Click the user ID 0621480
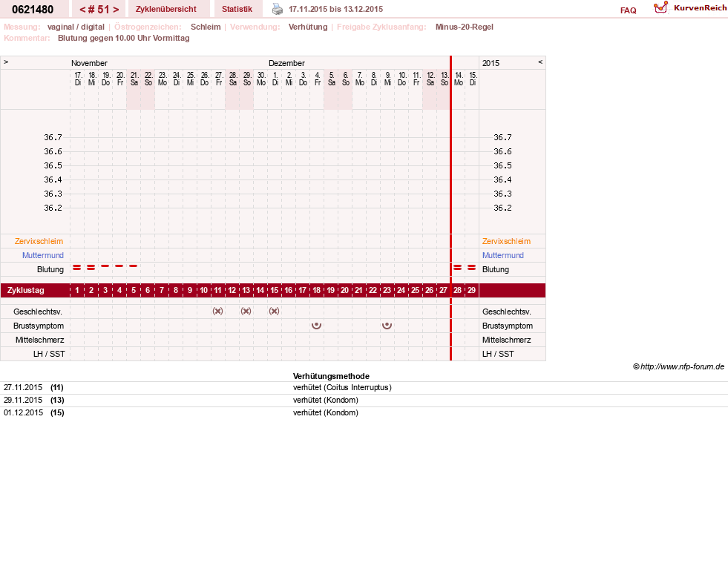Viewport: 728px width, 583px height. pyautogui.click(x=33, y=10)
